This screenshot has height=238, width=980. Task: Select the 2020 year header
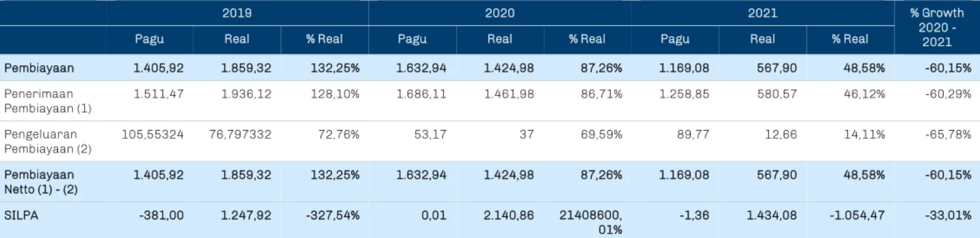[x=499, y=13]
